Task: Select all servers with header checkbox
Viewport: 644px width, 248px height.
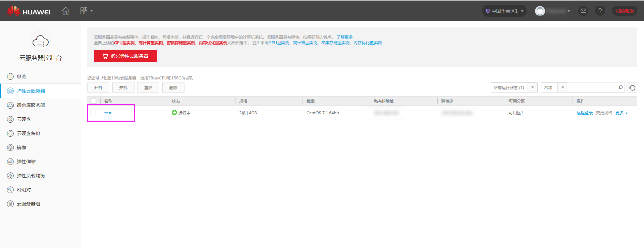Action: coord(94,101)
